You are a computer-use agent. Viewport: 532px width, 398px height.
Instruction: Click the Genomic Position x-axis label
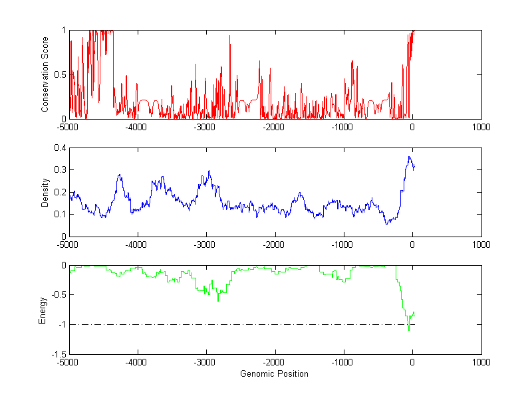point(274,373)
